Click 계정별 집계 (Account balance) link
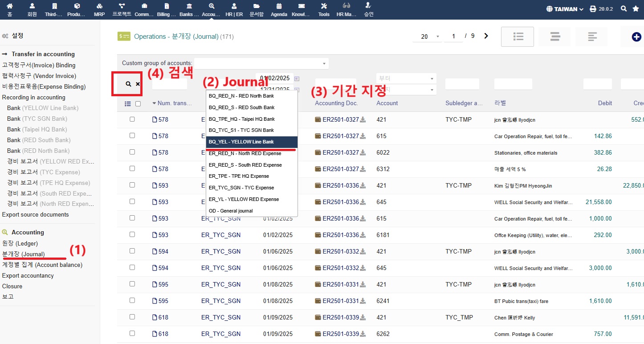The image size is (644, 344). coord(42,265)
